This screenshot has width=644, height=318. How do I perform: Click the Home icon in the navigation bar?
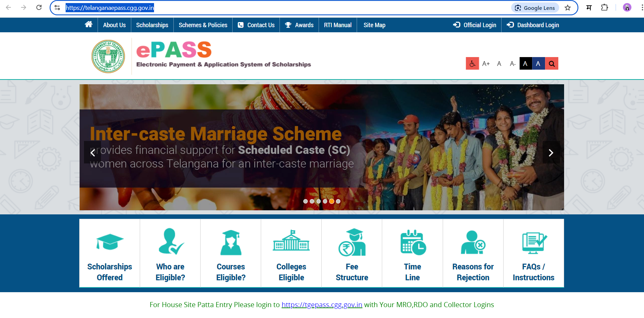click(x=89, y=24)
